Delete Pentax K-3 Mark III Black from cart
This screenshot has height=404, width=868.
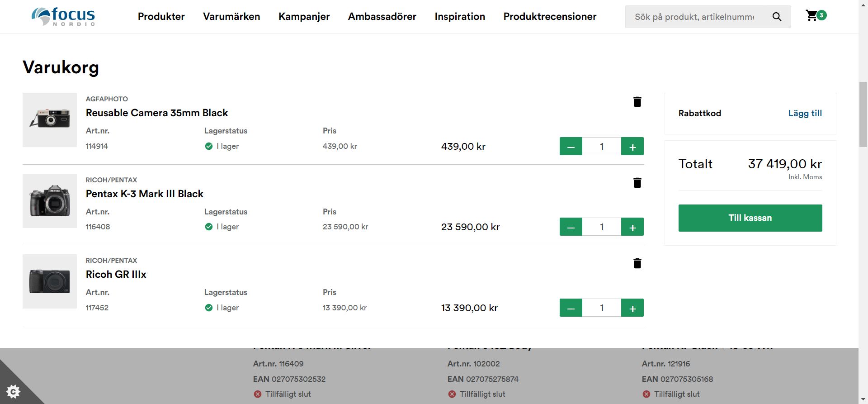click(x=637, y=183)
